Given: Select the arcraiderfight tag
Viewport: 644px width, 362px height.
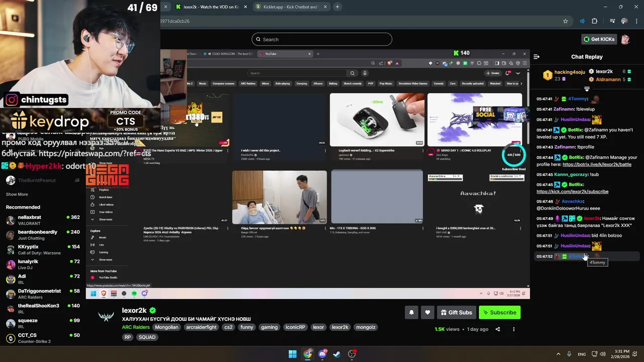Looking at the screenshot, I should tap(201, 327).
